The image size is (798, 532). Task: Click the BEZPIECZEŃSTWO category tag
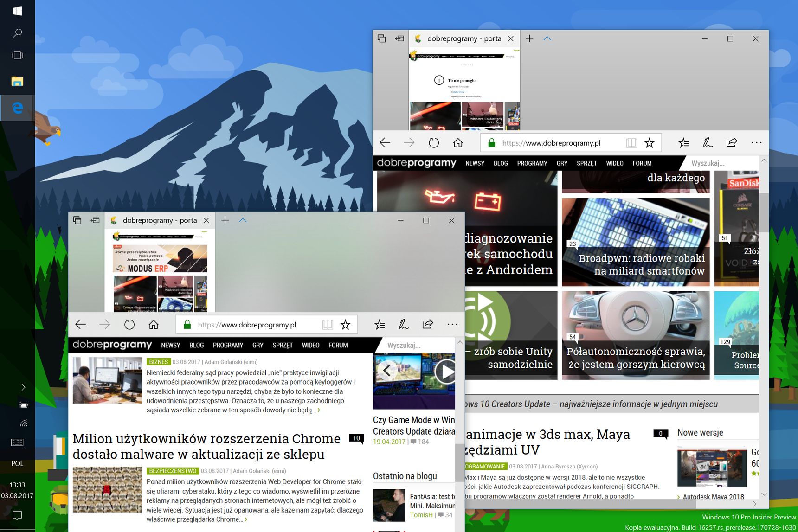click(173, 471)
